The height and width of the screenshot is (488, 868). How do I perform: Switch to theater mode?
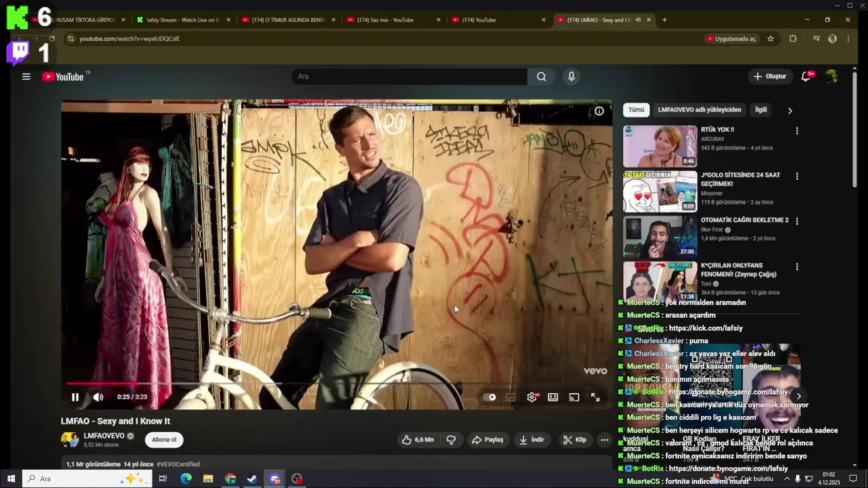553,397
